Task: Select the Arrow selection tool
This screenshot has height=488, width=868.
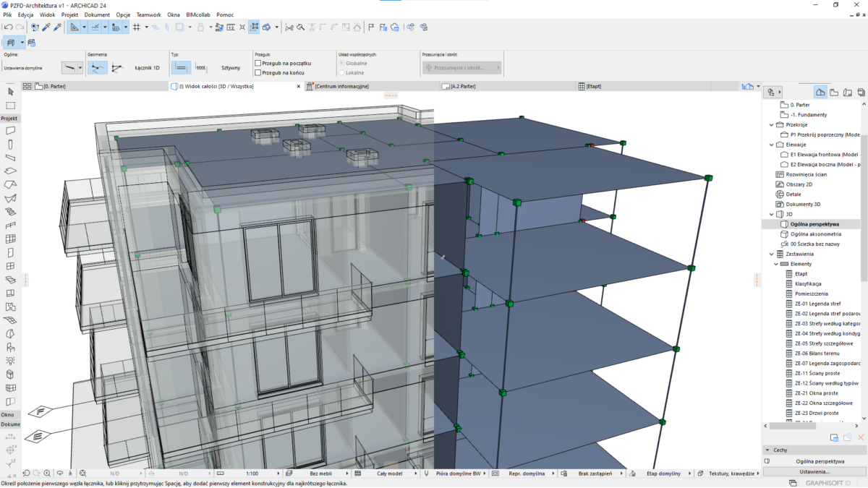Action: pyautogui.click(x=10, y=92)
